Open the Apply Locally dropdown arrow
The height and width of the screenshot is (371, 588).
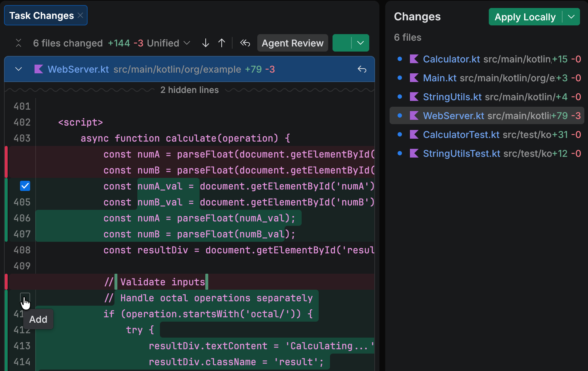[571, 17]
